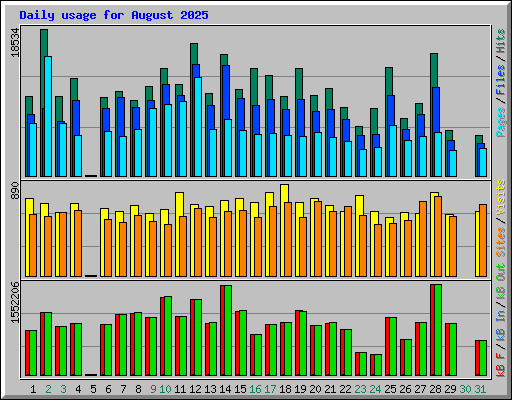The image size is (512, 400).
Task: Click day label 19 on the x-axis
Action: (300, 389)
